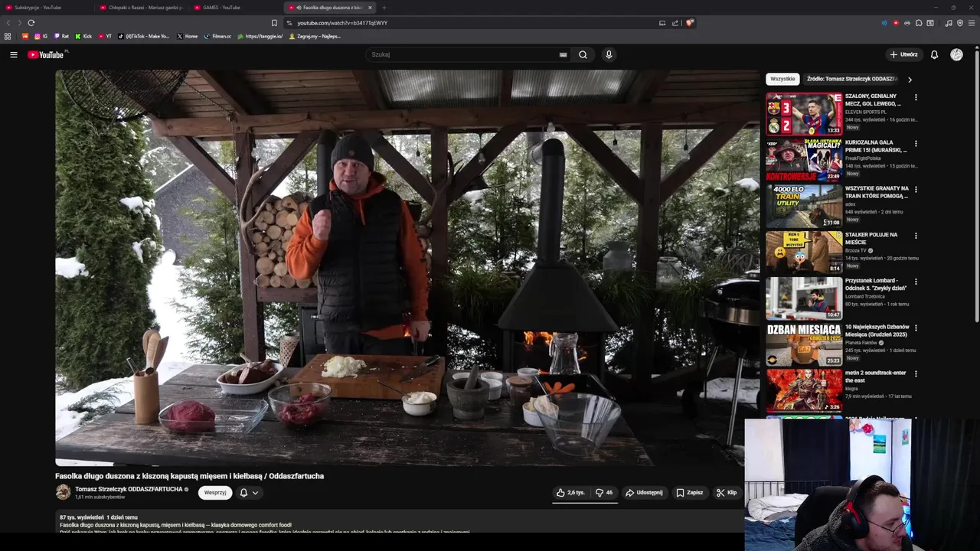Go back in browser history
The image size is (980, 551).
(8, 23)
